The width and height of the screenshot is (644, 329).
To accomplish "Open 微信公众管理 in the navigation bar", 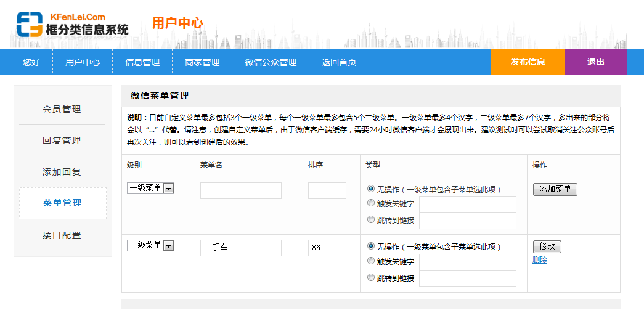I will pyautogui.click(x=271, y=62).
